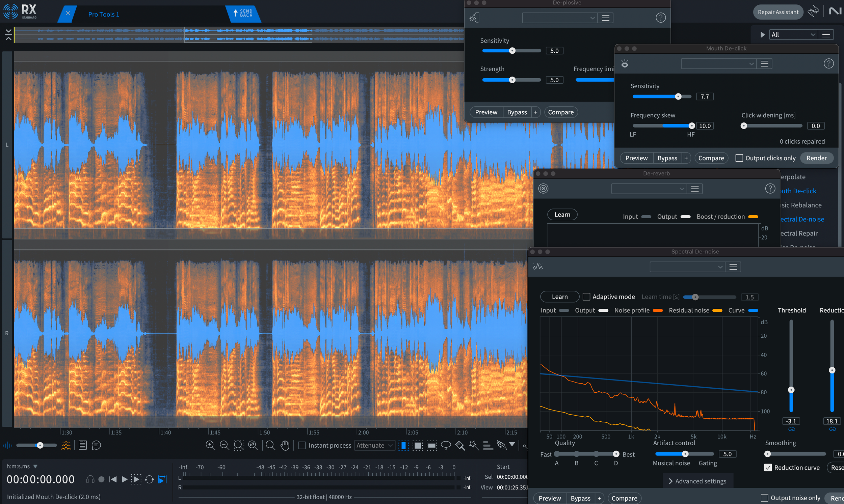Open the Spectral De-noise preset dropdown
Image resolution: width=844 pixels, height=504 pixels.
[x=687, y=267]
